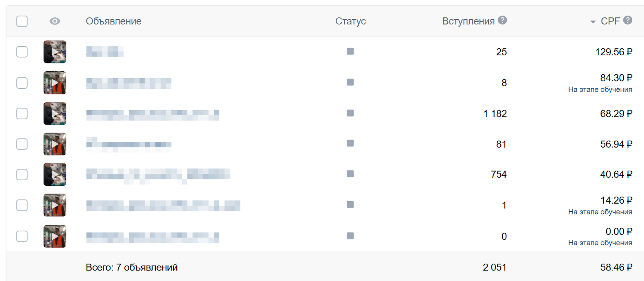Click the sort arrow beside CPF
This screenshot has height=281, width=644.
click(593, 22)
